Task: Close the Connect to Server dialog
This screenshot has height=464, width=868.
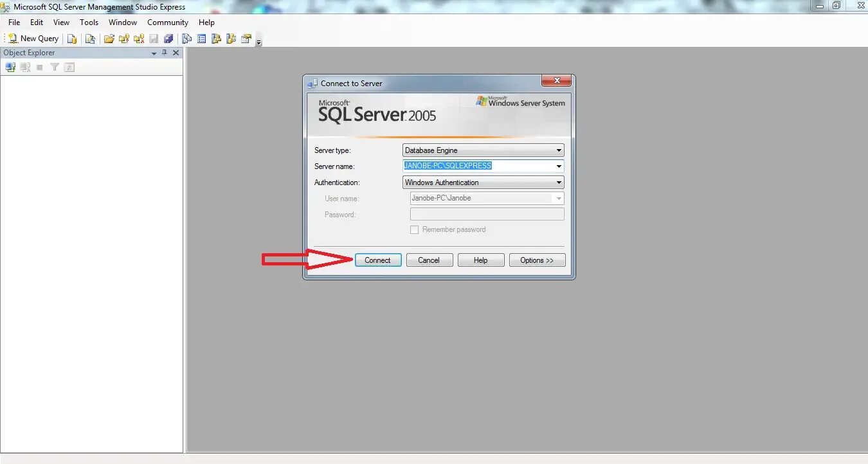Action: click(556, 81)
